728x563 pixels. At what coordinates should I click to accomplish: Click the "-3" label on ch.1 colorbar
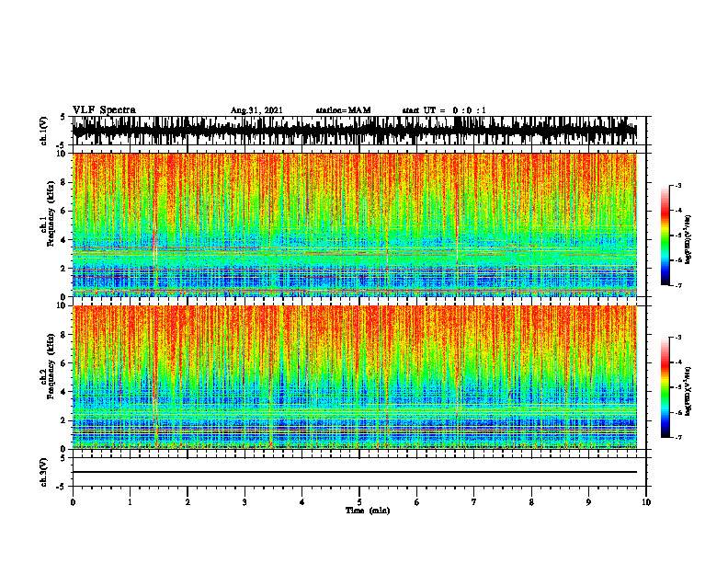pyautogui.click(x=678, y=186)
